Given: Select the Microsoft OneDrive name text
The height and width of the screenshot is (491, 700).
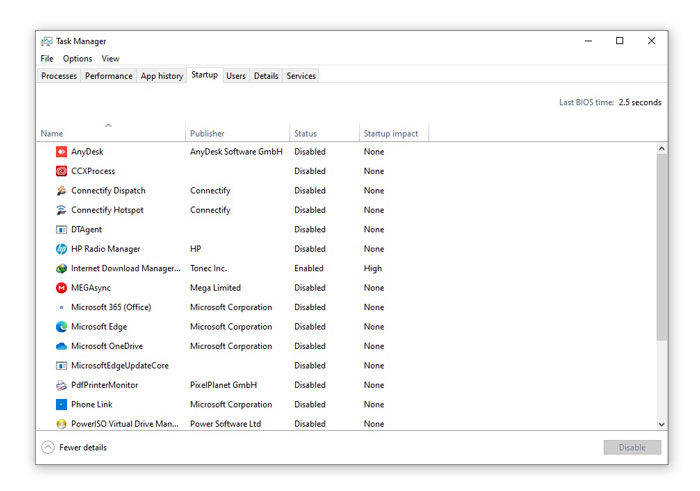Looking at the screenshot, I should (107, 346).
